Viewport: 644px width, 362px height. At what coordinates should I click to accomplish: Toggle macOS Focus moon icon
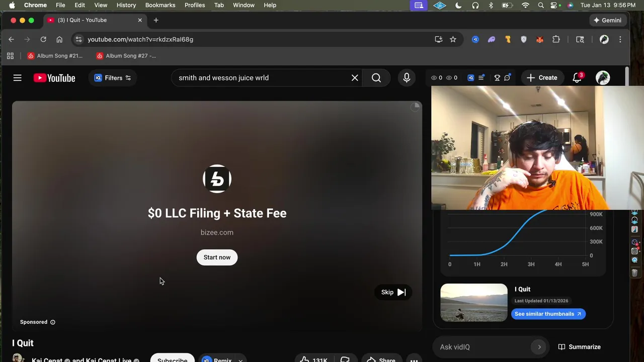pyautogui.click(x=458, y=5)
